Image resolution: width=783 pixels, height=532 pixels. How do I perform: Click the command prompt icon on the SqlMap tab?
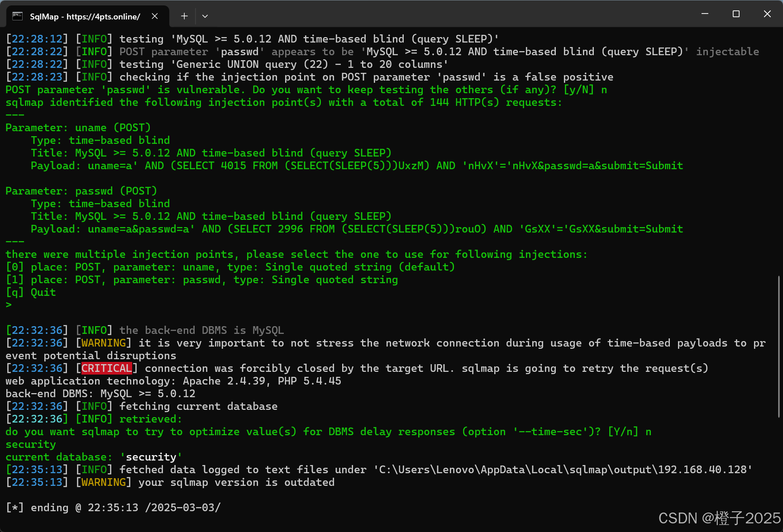(18, 16)
